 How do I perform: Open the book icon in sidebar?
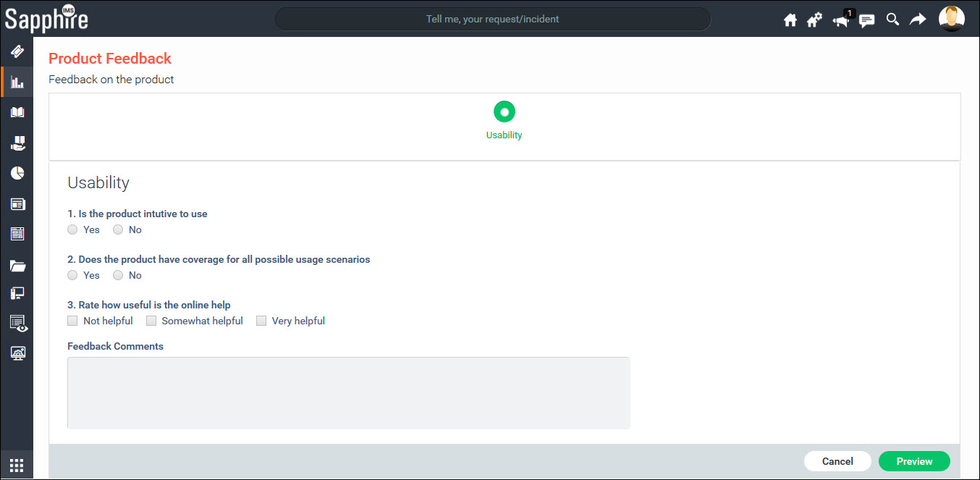click(17, 112)
